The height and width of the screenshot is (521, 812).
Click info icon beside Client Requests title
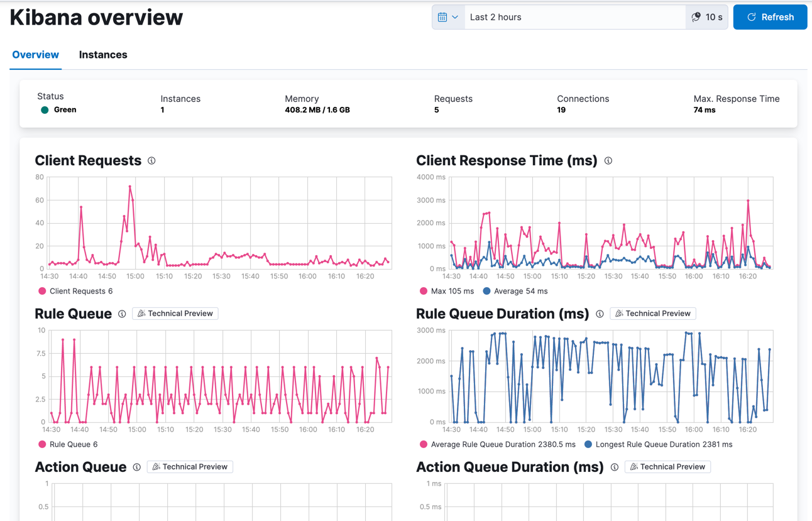(x=151, y=161)
